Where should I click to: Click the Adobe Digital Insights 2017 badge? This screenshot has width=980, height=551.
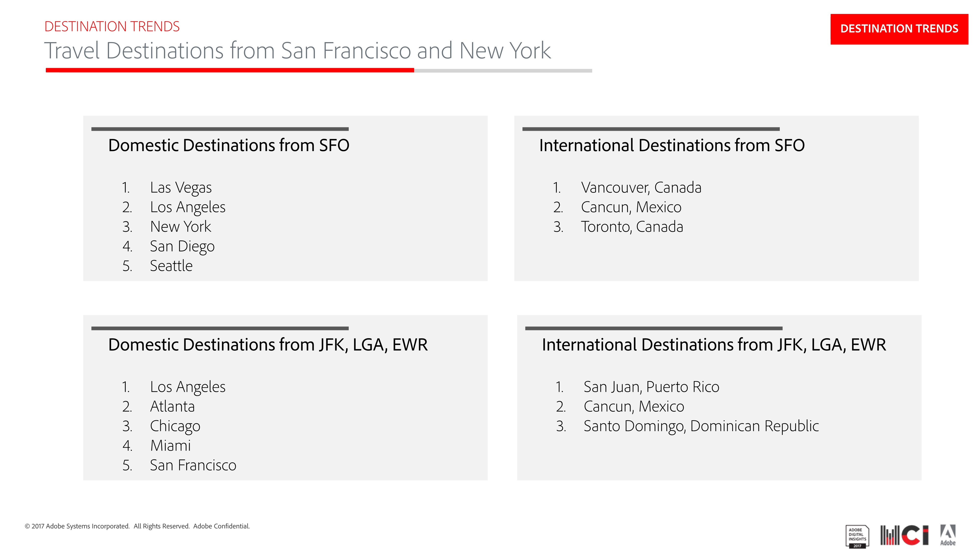(x=857, y=537)
